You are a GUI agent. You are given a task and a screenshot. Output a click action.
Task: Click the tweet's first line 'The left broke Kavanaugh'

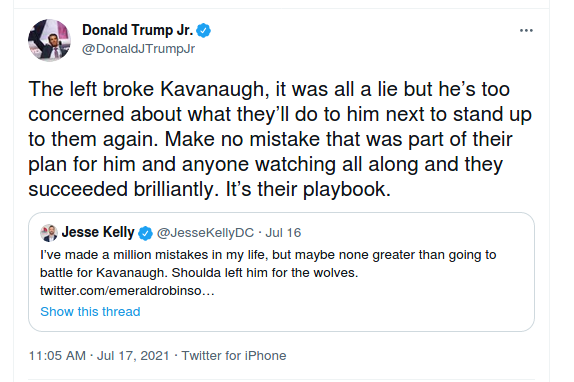click(146, 89)
